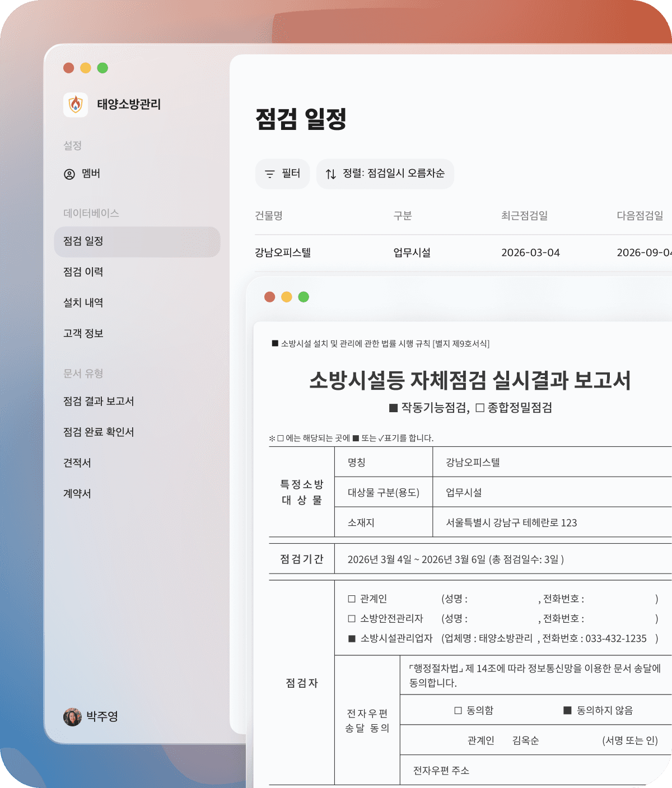The image size is (672, 788).
Task: Click the 전자우편 주소 field
Action: pyautogui.click(x=441, y=771)
